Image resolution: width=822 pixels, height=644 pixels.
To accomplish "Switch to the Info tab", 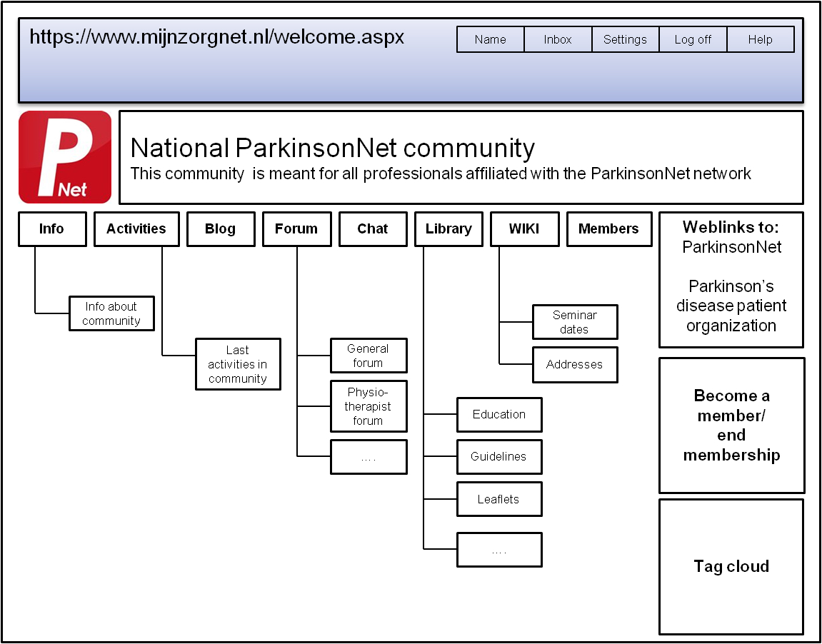I will pos(51,229).
